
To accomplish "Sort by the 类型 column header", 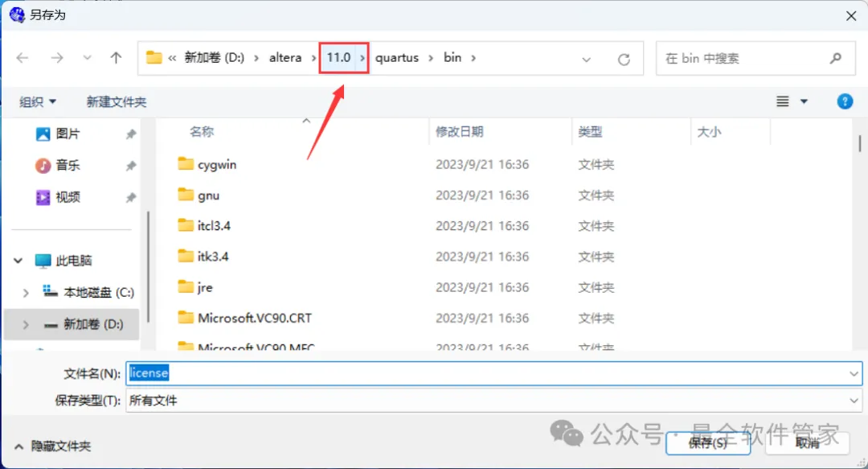I will coord(590,132).
